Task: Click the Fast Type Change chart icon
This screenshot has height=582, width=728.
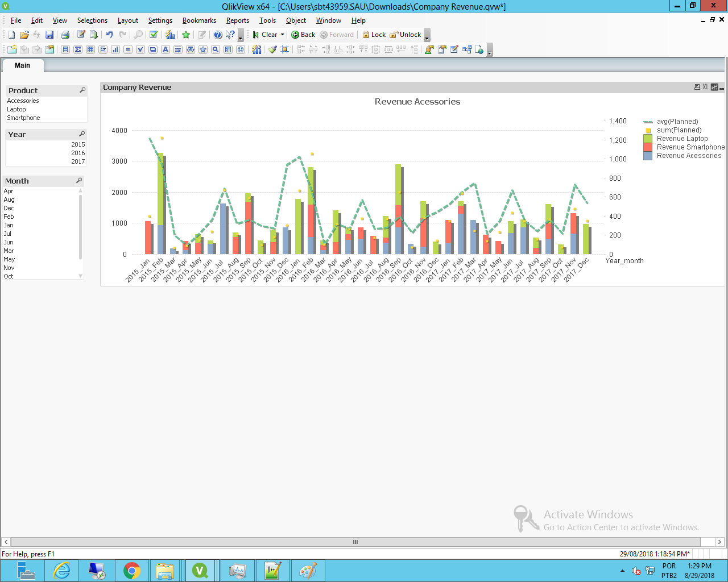Action: (714, 87)
